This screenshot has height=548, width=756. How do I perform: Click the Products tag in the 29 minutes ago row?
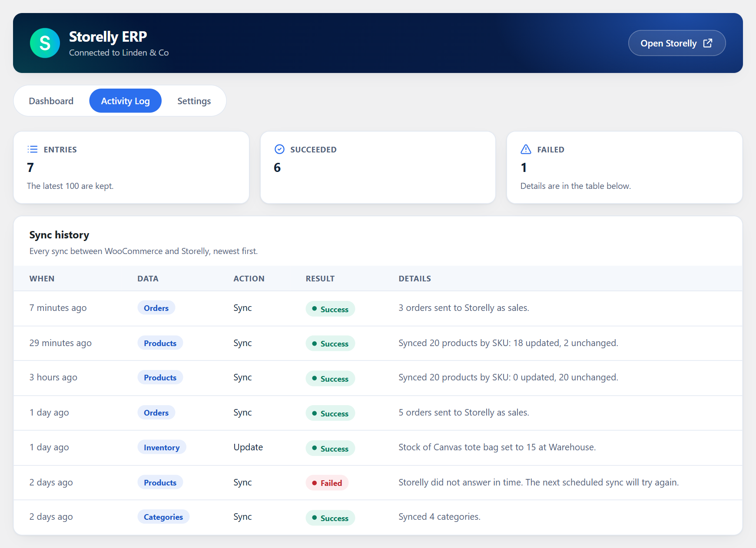(x=160, y=343)
